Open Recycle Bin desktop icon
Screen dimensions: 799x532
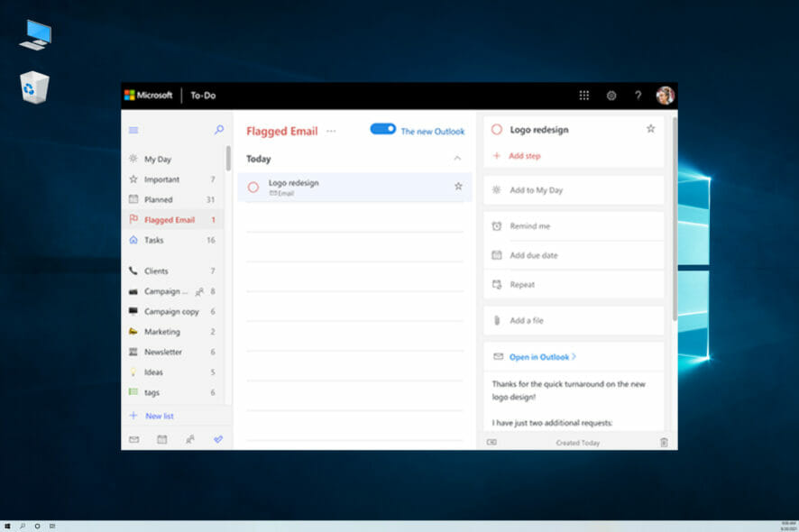[34, 87]
